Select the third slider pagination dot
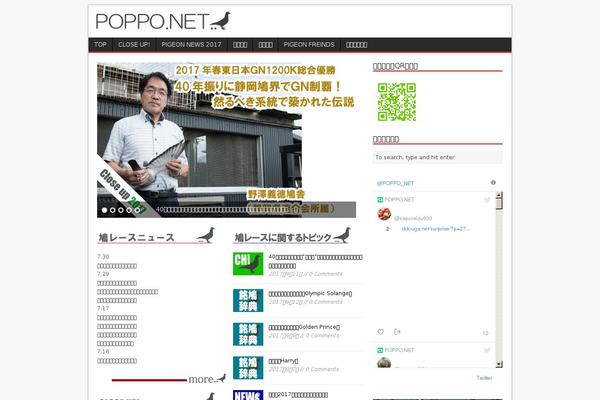This screenshot has height=400, width=600. (122, 210)
